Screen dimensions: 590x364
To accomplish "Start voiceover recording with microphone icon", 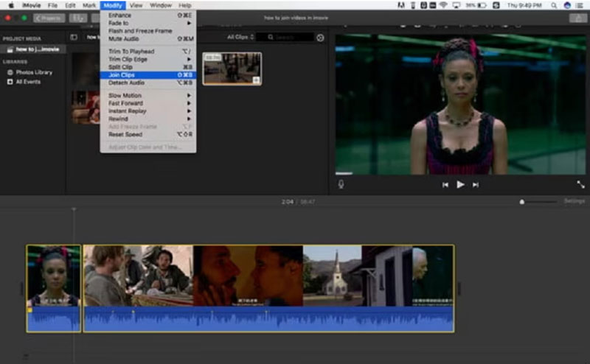I will pos(341,184).
